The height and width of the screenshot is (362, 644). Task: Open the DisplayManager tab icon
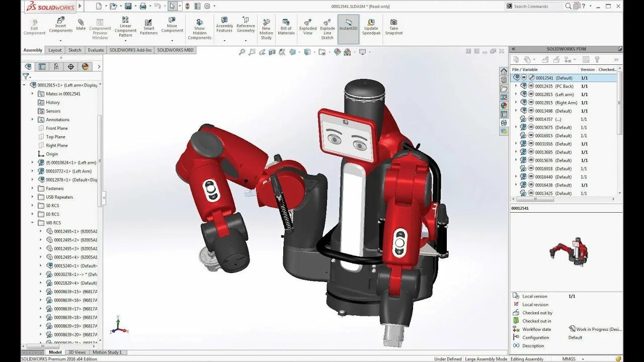[85, 66]
